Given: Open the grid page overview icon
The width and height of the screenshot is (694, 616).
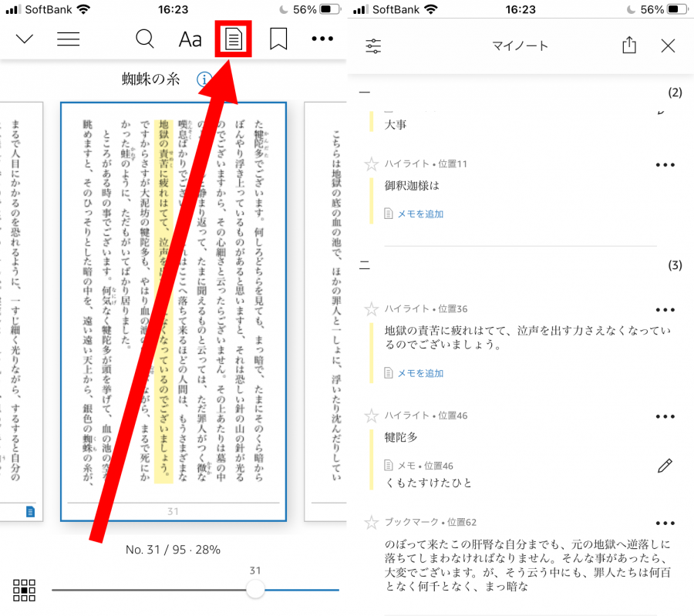Looking at the screenshot, I should (24, 590).
